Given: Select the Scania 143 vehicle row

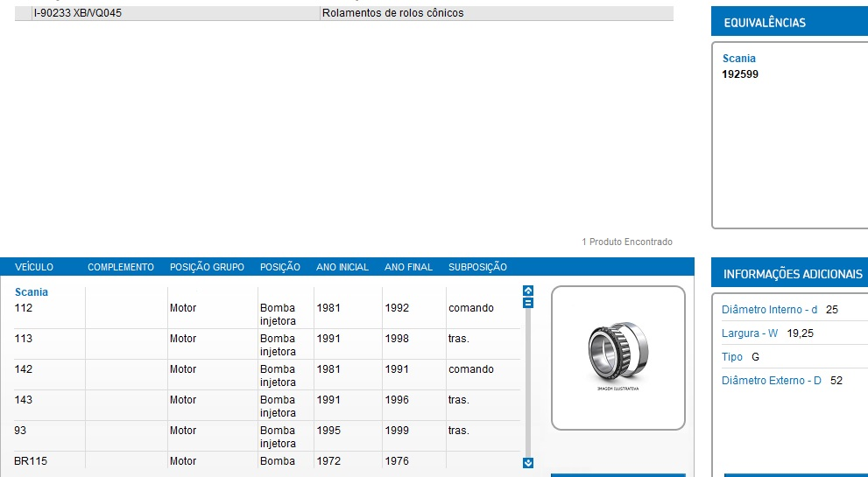Looking at the screenshot, I should click(x=23, y=400).
